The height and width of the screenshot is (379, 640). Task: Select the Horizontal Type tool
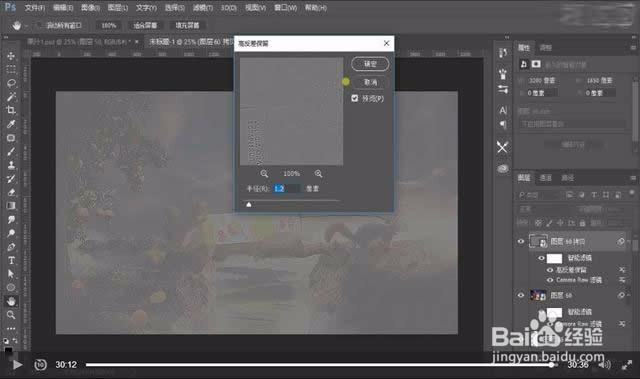point(11,260)
